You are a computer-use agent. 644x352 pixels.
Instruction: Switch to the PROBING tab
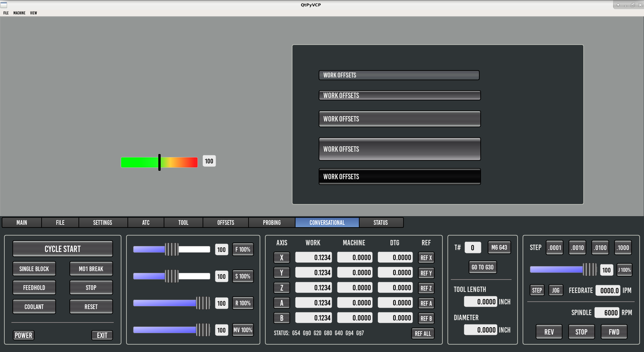(x=272, y=222)
